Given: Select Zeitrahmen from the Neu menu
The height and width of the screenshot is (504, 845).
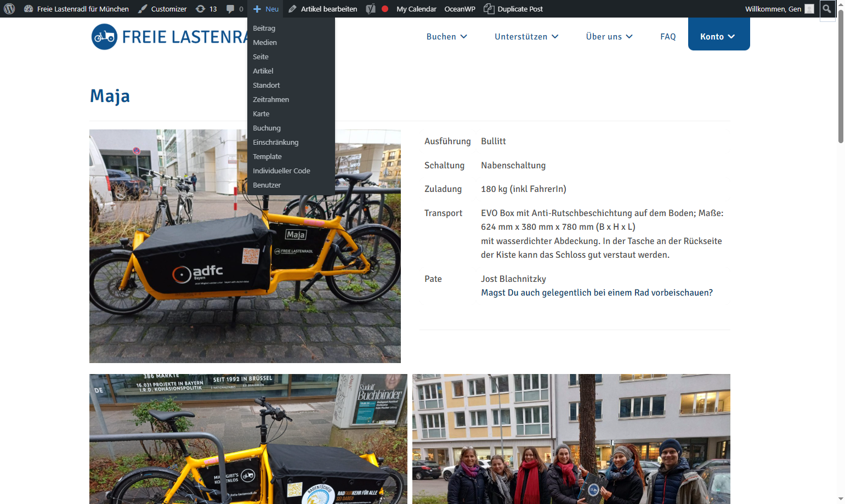Looking at the screenshot, I should click(x=291, y=99).
